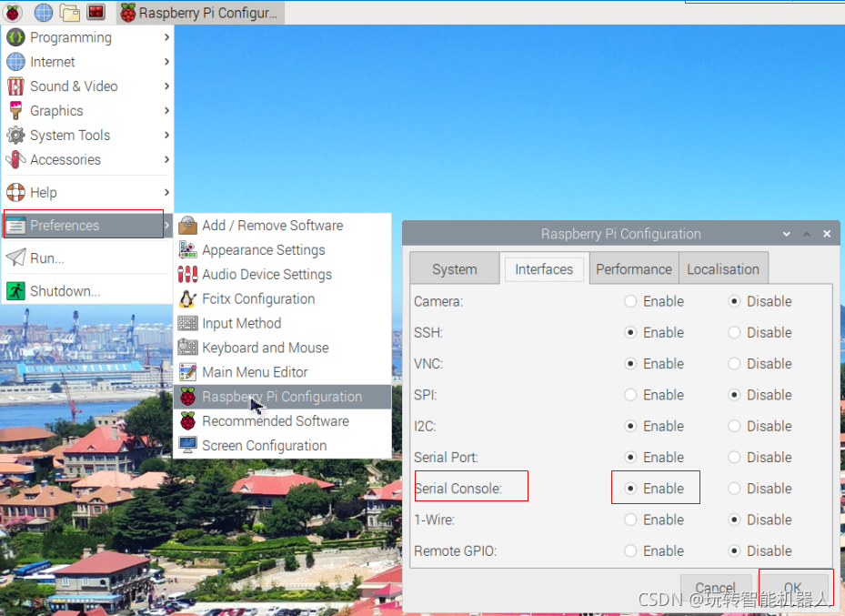
Task: Click the Keyboard and Mouse icon
Action: [x=187, y=347]
